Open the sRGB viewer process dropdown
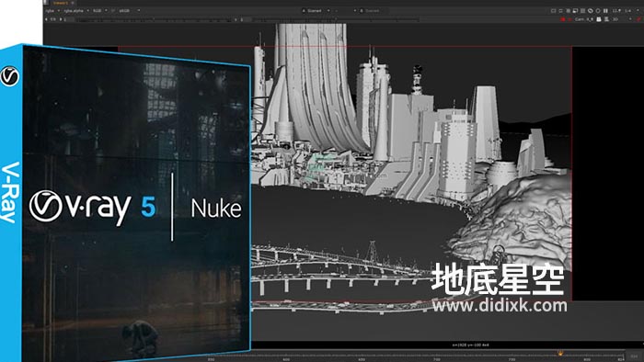 (x=129, y=11)
